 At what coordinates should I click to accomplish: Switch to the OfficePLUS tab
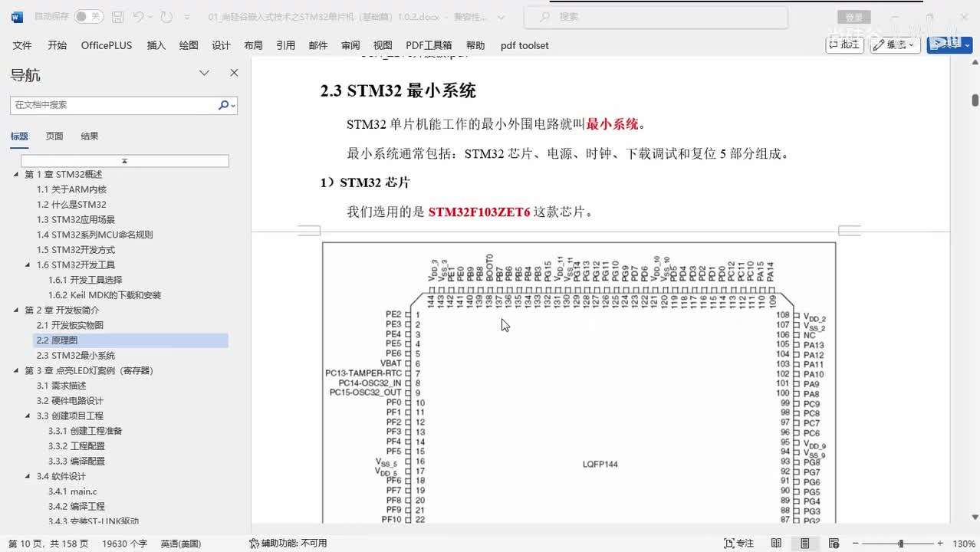pyautogui.click(x=107, y=45)
